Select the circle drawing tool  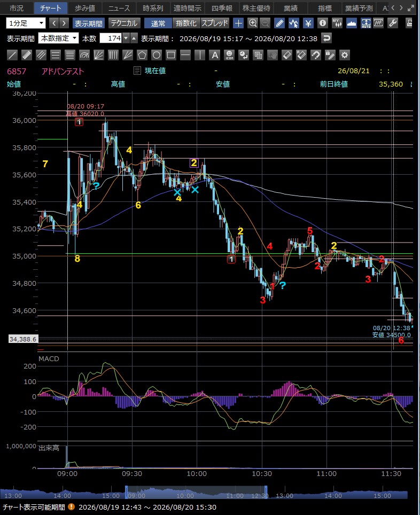157,55
